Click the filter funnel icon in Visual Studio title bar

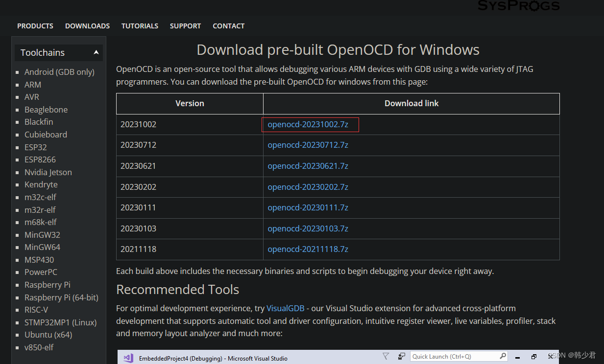click(x=386, y=356)
